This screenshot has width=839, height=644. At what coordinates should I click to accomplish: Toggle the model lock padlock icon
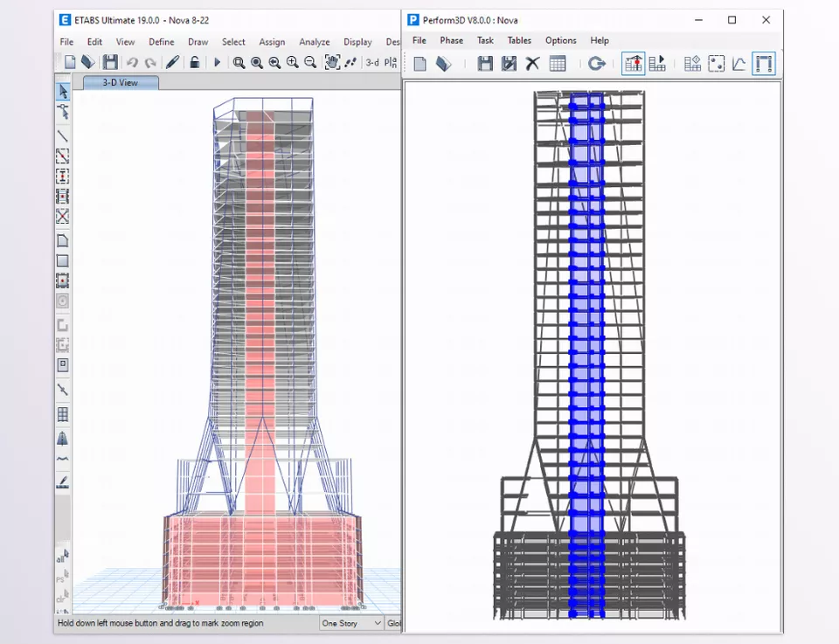pos(195,62)
